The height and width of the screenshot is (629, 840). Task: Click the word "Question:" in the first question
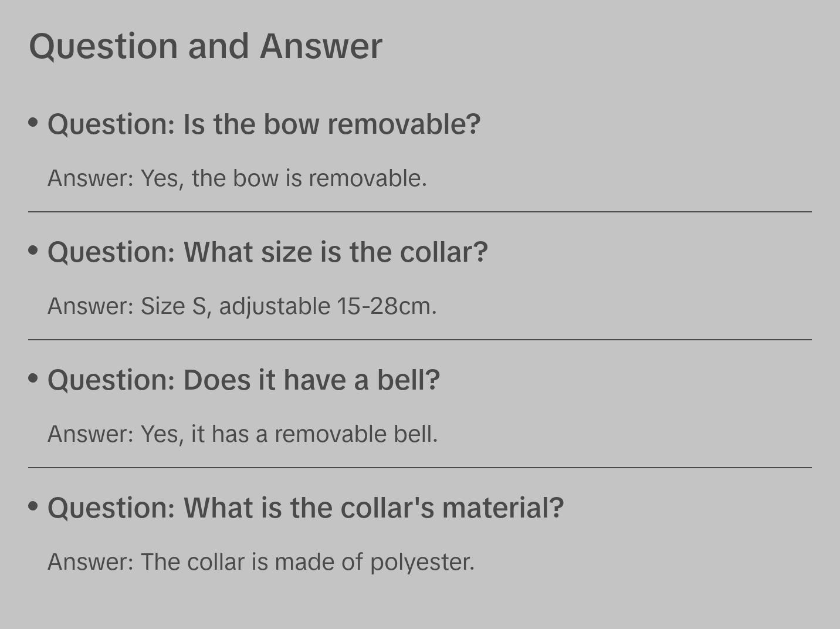tap(111, 124)
